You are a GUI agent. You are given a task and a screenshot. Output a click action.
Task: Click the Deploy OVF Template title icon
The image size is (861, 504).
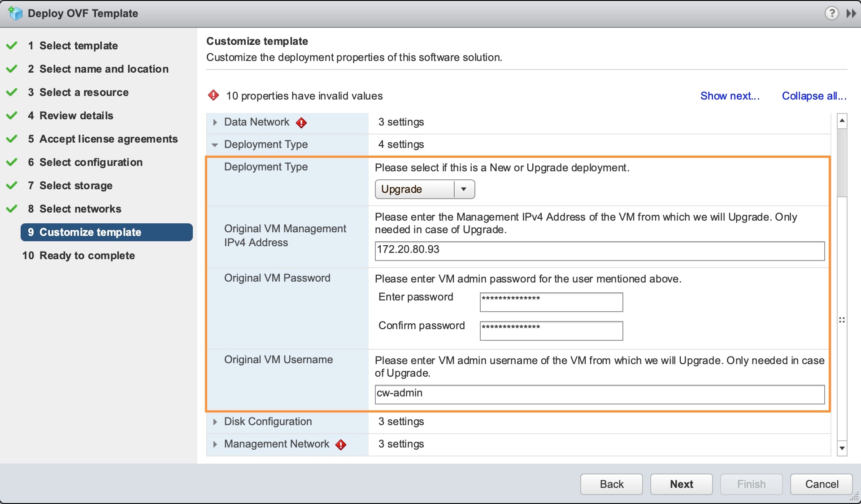16,13
